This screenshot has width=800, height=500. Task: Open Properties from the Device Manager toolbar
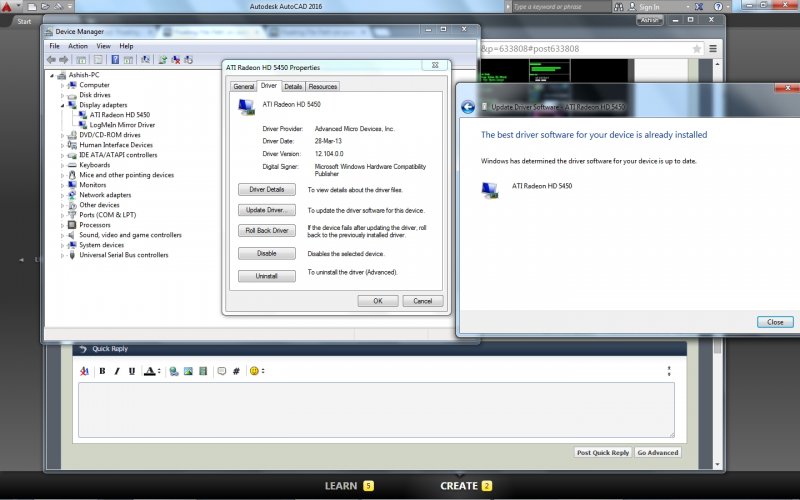(98, 60)
